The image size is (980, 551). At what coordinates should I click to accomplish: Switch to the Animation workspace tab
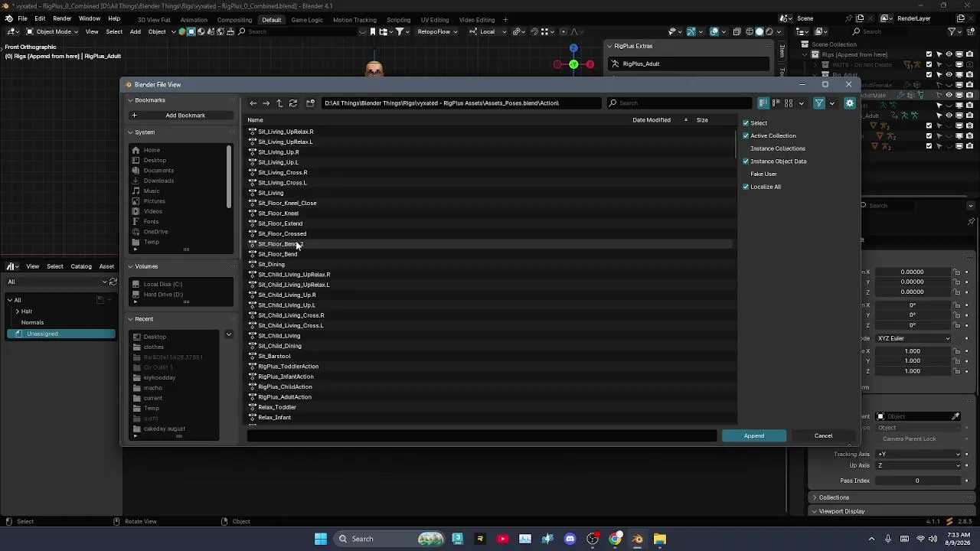click(x=194, y=20)
